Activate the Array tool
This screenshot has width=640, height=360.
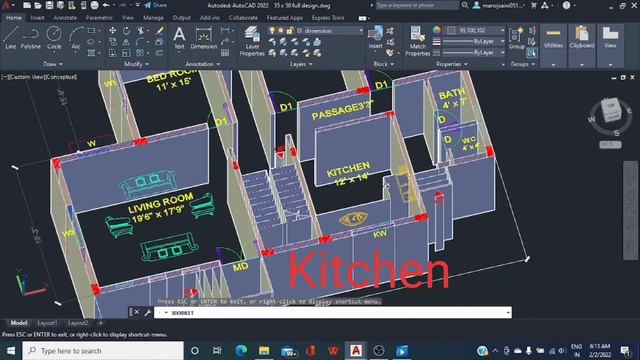(x=141, y=53)
